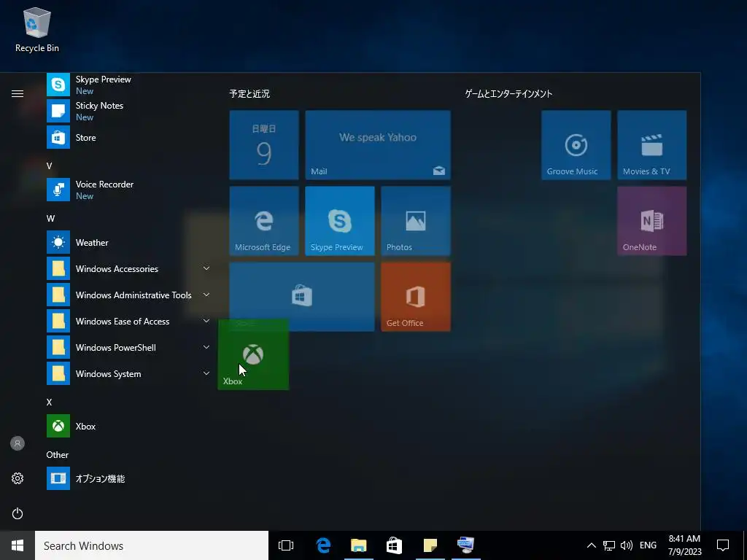Open the Mail live tile
The height and width of the screenshot is (560, 747).
click(378, 145)
